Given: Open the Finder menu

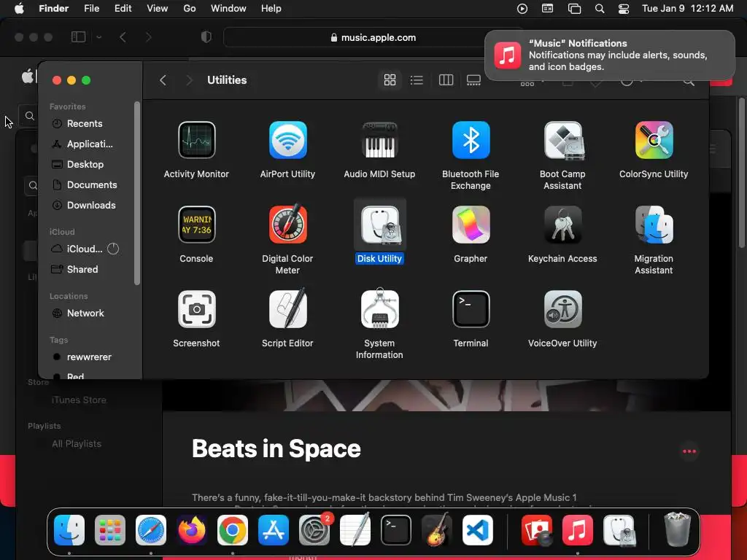Looking at the screenshot, I should point(53,9).
